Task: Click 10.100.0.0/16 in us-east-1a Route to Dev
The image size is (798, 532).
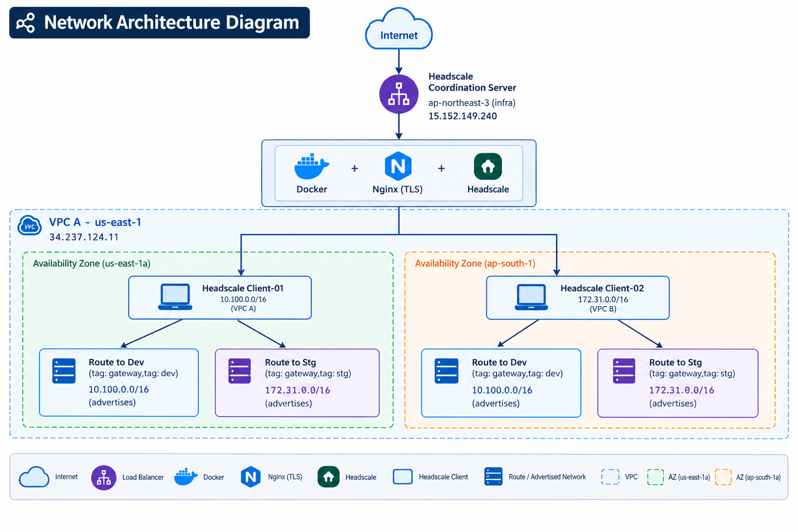Action: (118, 389)
